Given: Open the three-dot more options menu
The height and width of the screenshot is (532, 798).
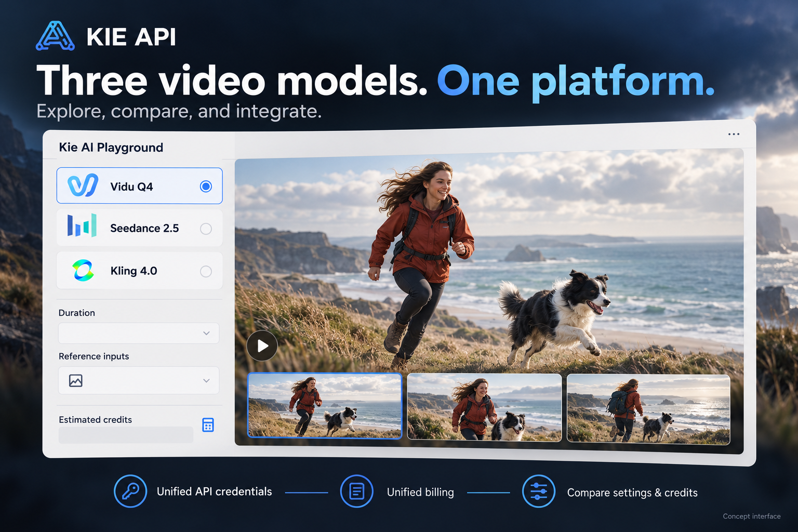Looking at the screenshot, I should [734, 134].
